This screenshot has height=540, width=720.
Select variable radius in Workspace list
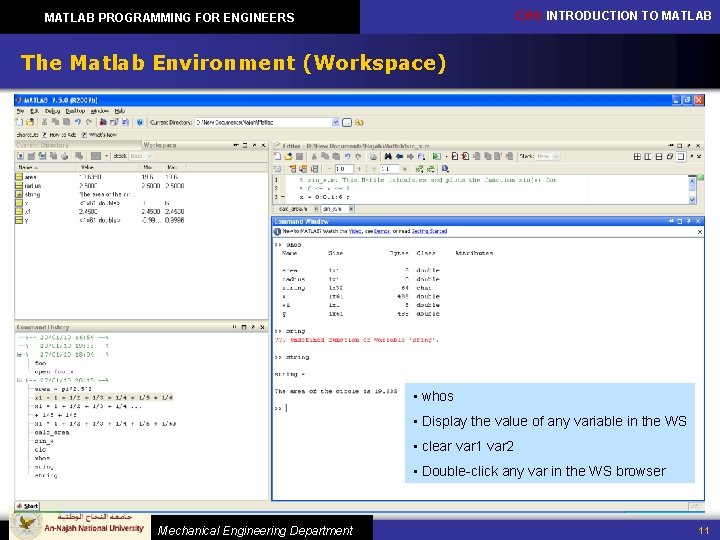point(32,185)
